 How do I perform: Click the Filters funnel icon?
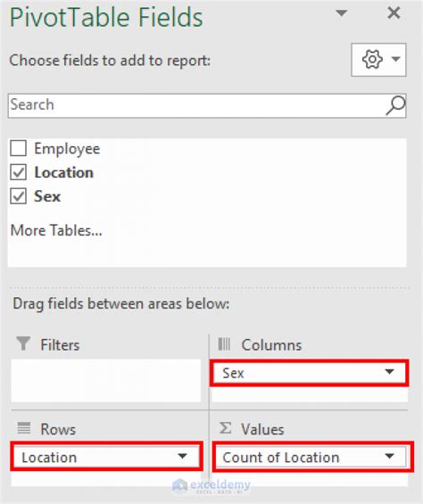(x=23, y=343)
